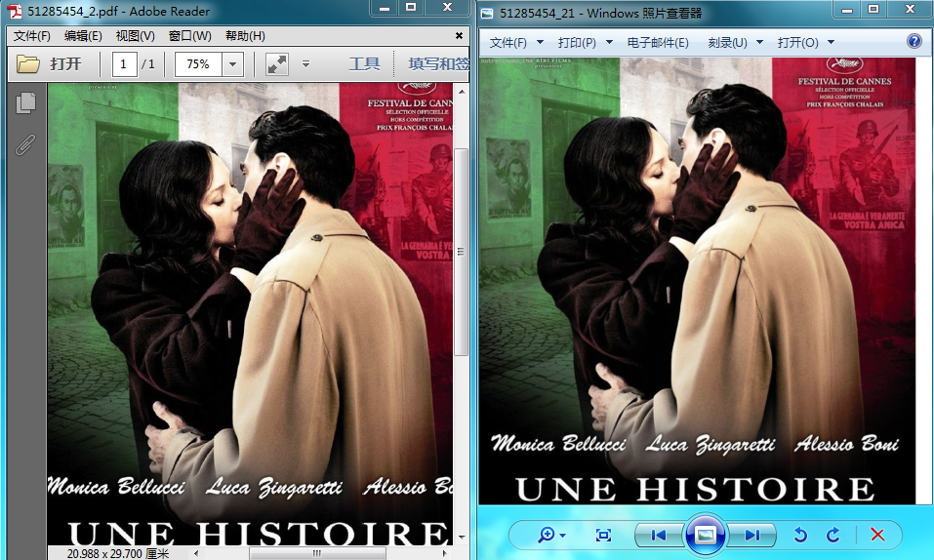Click the 打开 text button in Adobe Reader
The image size is (934, 560).
(65, 63)
